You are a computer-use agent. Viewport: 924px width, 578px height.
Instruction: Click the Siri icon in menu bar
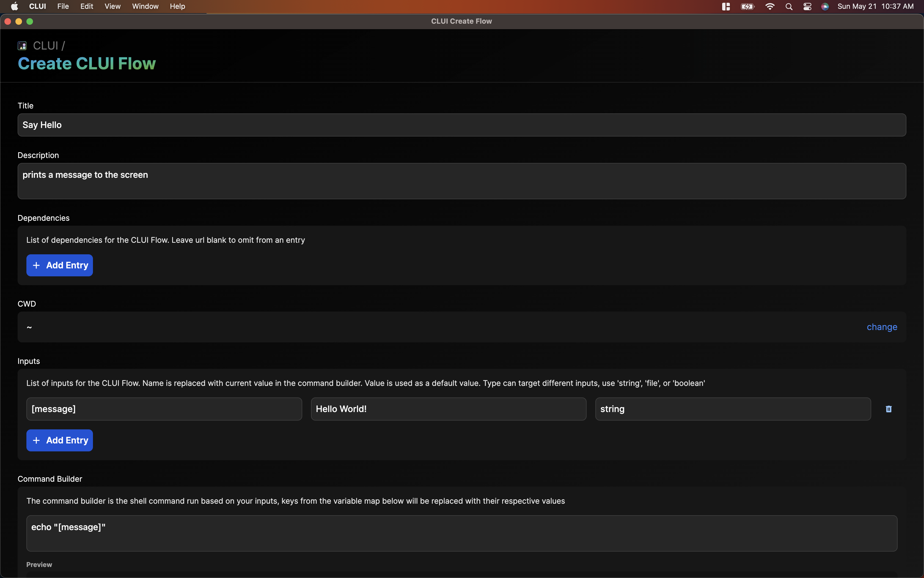[825, 7]
